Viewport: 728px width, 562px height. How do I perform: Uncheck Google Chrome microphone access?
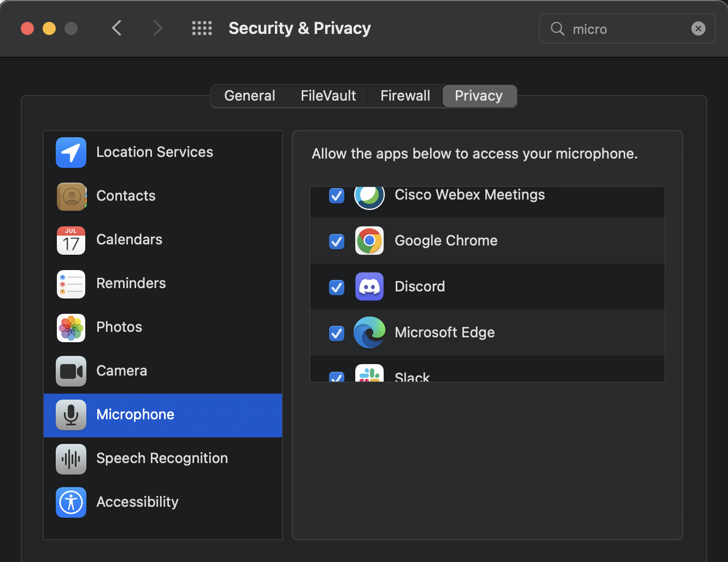[337, 241]
